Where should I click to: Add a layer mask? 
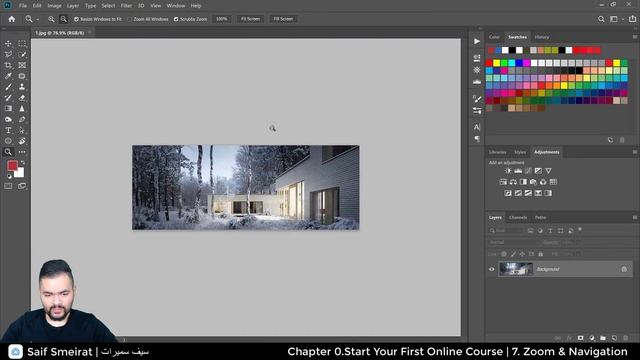click(580, 338)
